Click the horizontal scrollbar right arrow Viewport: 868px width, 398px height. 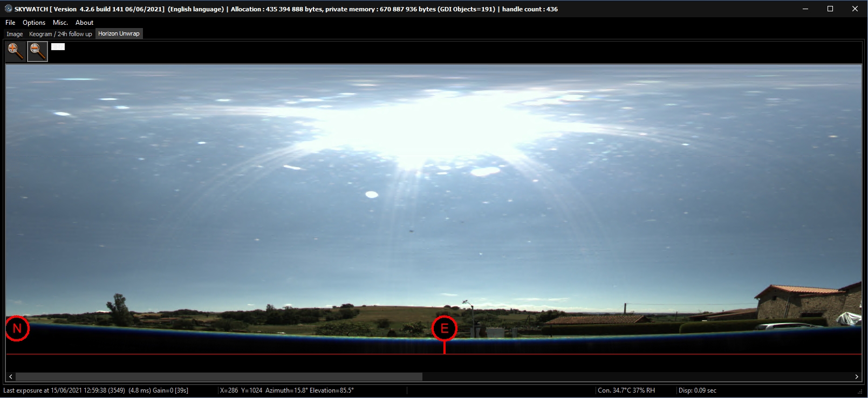(x=857, y=376)
